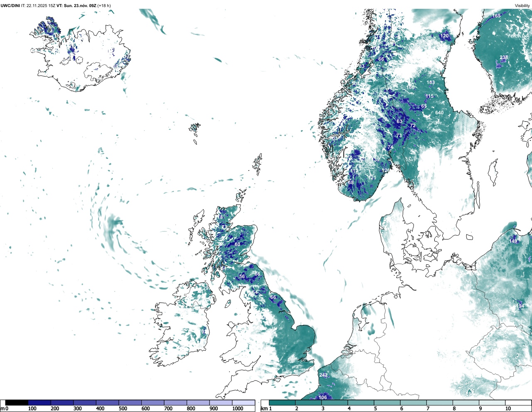Viewport: 532px width, 412px height.
Task: Click the 5–6 km legend swatch
Action: point(387,403)
